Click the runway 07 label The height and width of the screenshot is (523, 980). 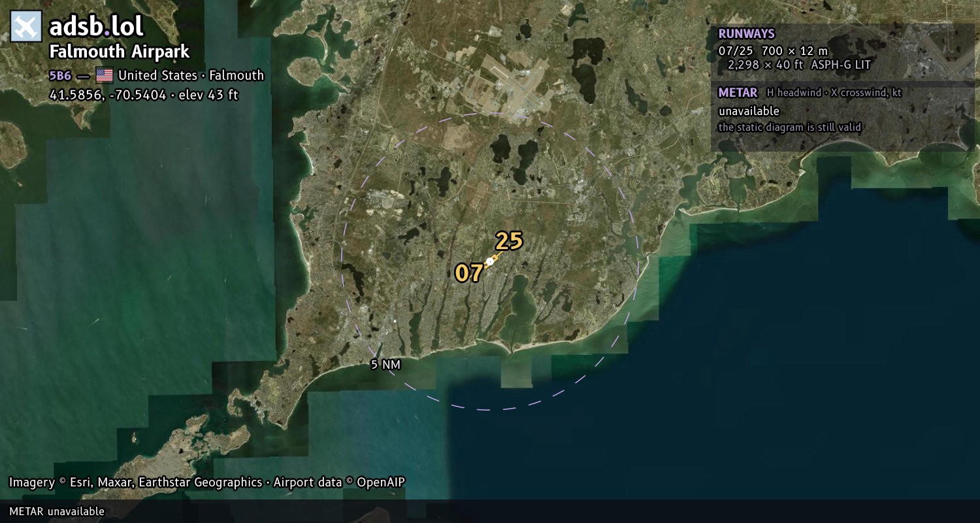(x=469, y=273)
